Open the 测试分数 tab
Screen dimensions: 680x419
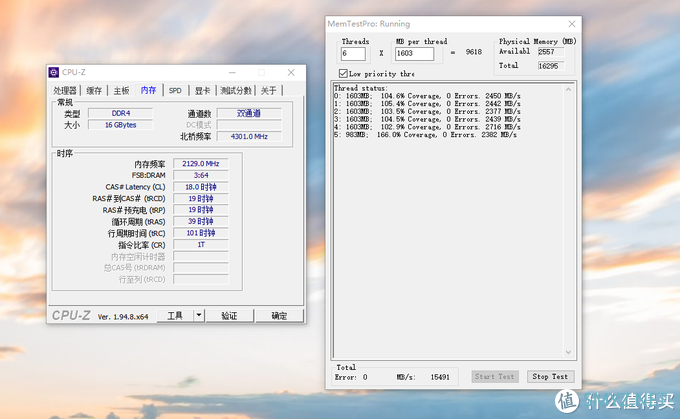coord(235,90)
